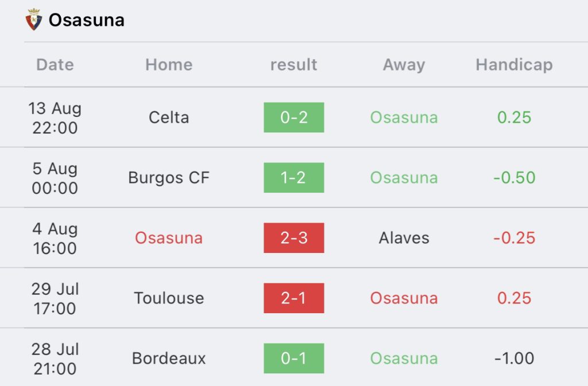Screen dimensions: 588x386
Task: Open Celta team page
Action: pyautogui.click(x=169, y=118)
